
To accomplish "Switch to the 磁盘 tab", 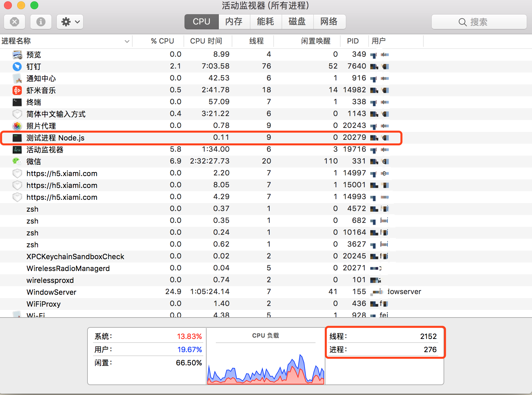I will (x=297, y=22).
